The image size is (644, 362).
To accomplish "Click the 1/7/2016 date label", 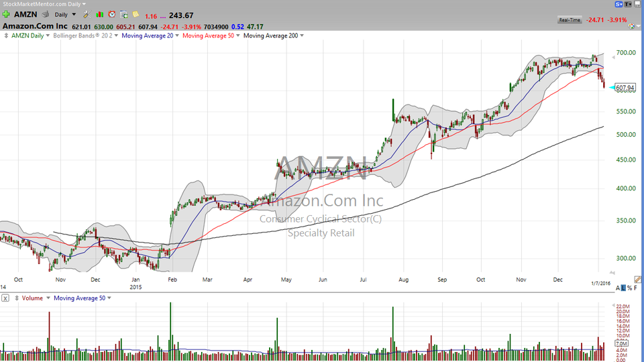I will (x=601, y=284).
